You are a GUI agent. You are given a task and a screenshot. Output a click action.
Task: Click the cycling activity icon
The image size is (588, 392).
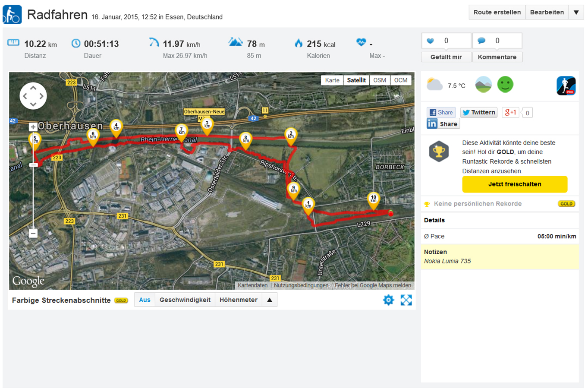point(12,14)
